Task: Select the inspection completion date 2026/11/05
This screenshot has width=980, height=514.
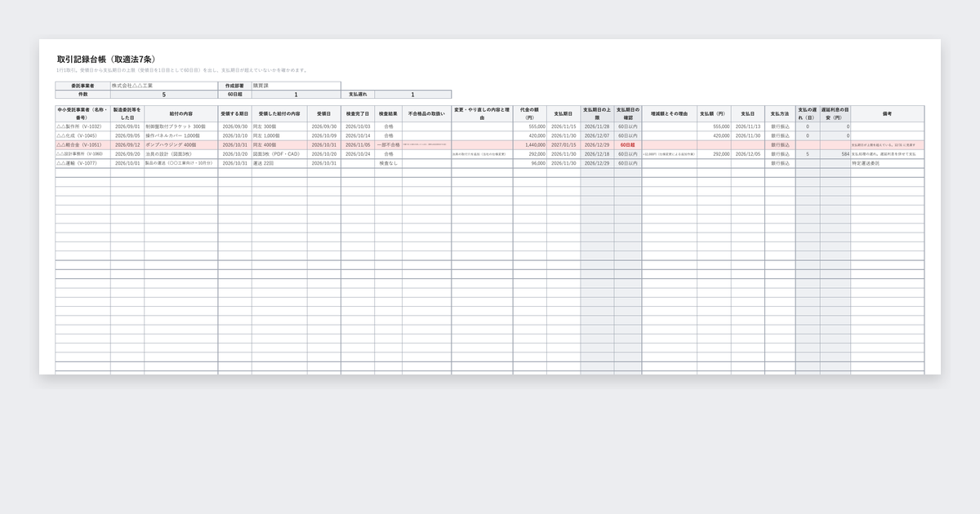Action: pos(358,145)
